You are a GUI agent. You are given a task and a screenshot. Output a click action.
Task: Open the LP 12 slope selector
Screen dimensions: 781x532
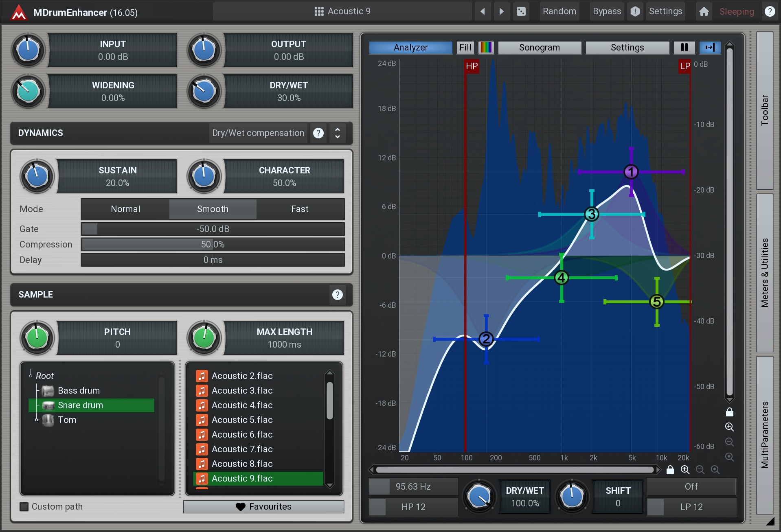(691, 507)
